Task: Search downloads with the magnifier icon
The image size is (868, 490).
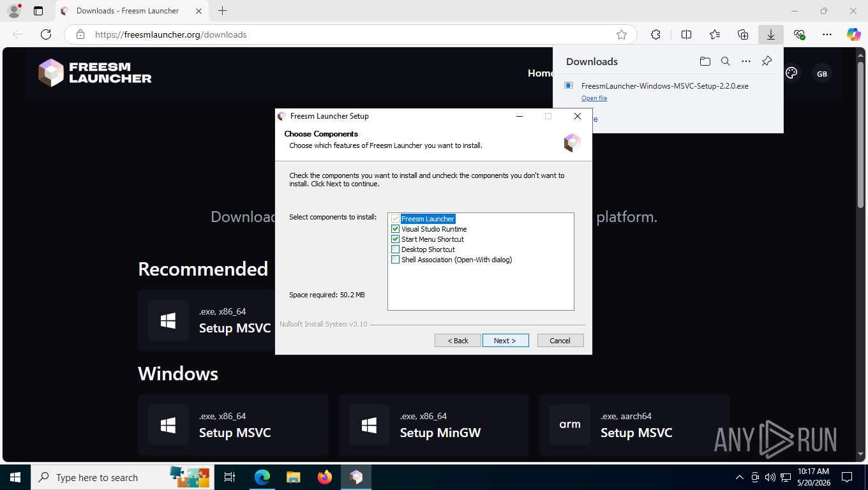Action: tap(725, 61)
